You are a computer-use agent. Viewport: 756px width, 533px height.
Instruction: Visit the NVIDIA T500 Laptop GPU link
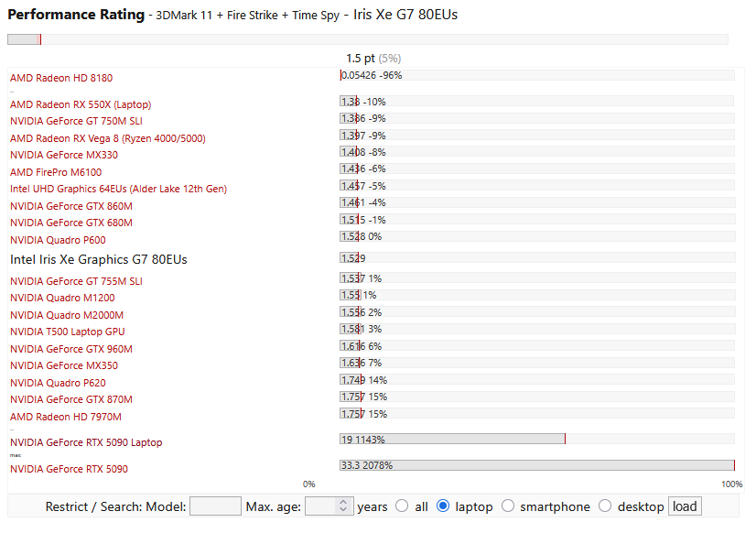click(x=67, y=332)
